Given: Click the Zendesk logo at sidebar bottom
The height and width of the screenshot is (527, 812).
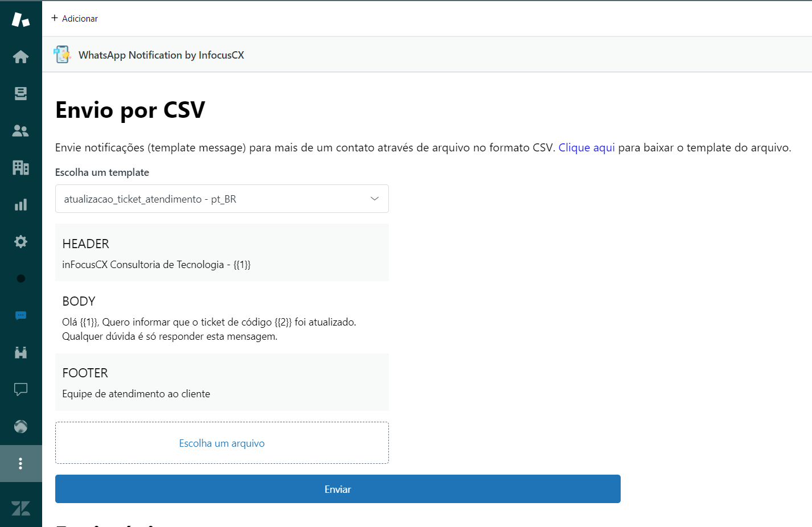Looking at the screenshot, I should 21,508.
